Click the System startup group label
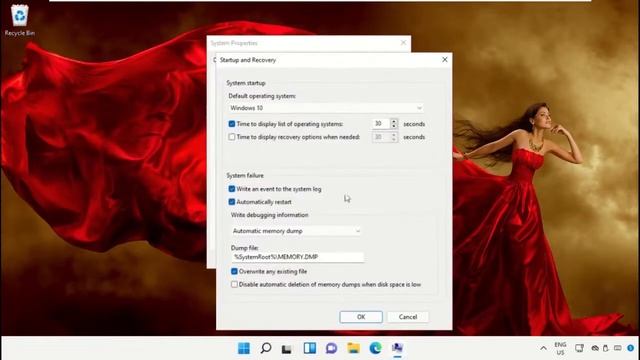This screenshot has height=360, width=640. (x=246, y=83)
